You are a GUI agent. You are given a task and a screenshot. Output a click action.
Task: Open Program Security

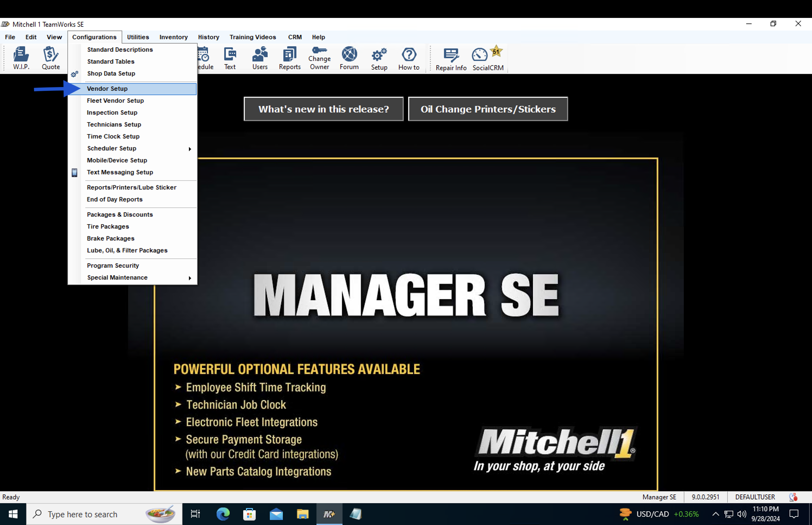[132, 265]
